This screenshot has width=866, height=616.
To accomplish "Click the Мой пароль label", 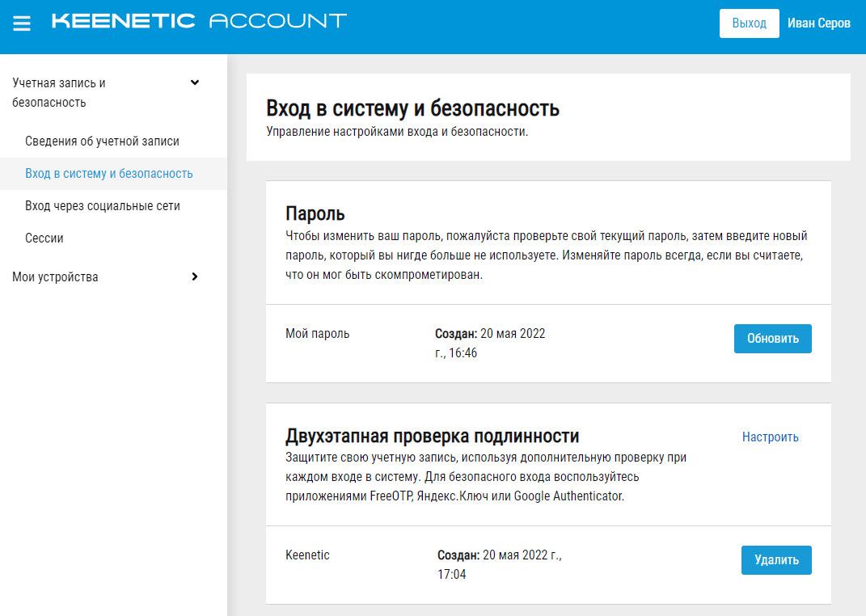I will click(318, 333).
